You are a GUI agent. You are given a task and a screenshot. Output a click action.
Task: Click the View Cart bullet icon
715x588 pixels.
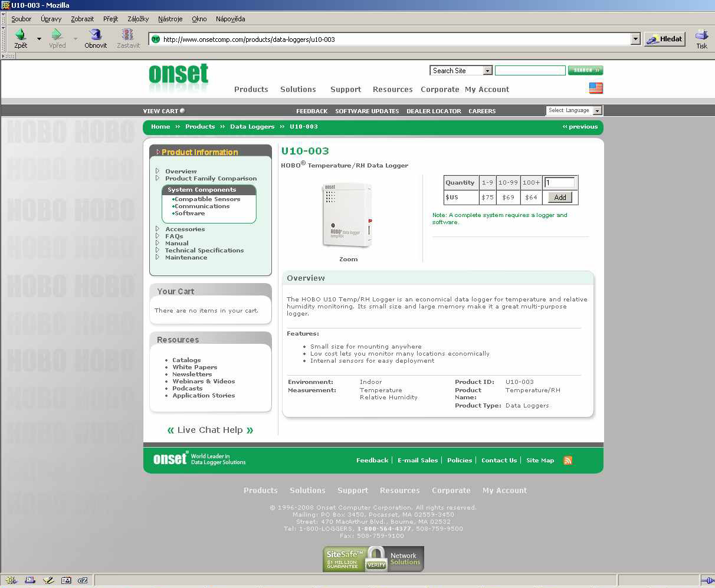click(x=182, y=110)
